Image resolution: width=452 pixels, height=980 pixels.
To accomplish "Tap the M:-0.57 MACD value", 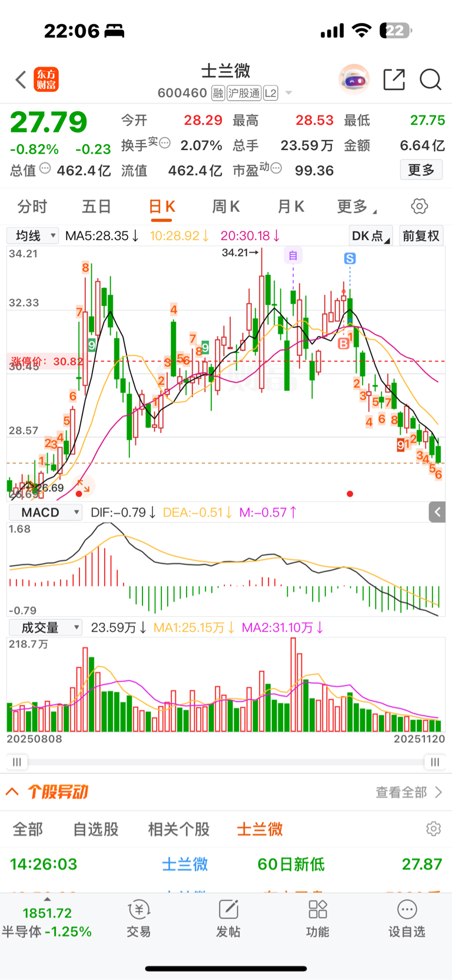I will point(268,513).
